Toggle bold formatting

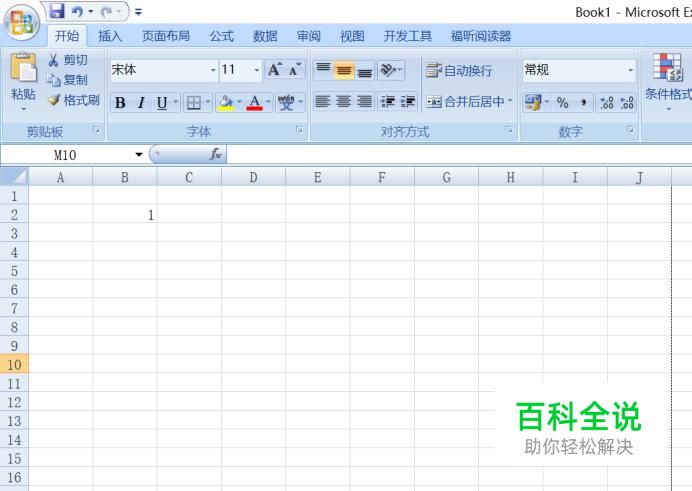[x=120, y=103]
